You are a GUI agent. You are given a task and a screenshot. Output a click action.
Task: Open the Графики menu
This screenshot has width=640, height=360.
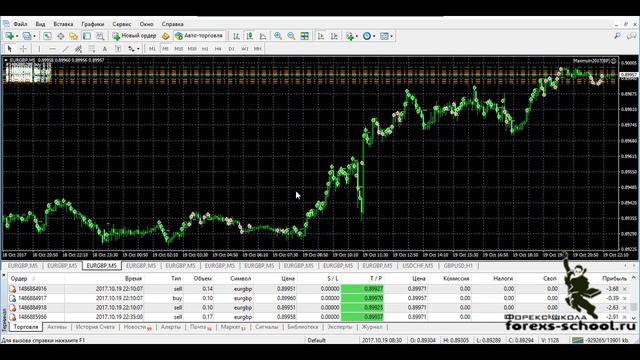(93, 24)
